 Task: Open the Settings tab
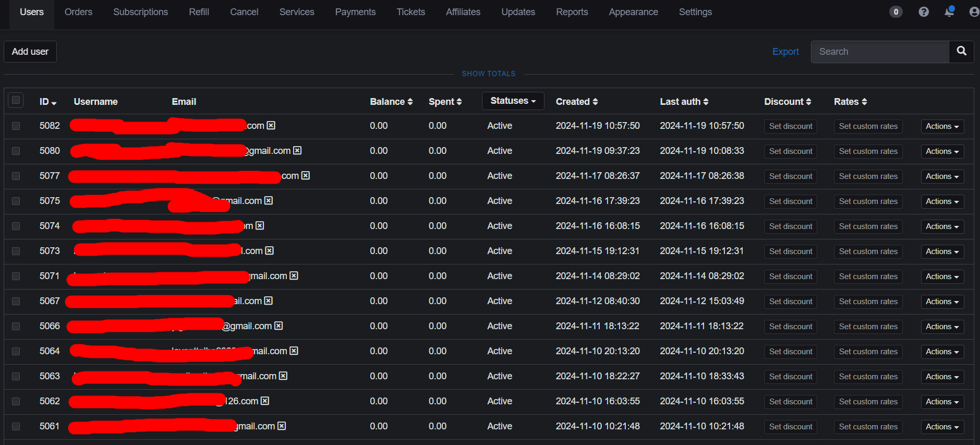695,12
